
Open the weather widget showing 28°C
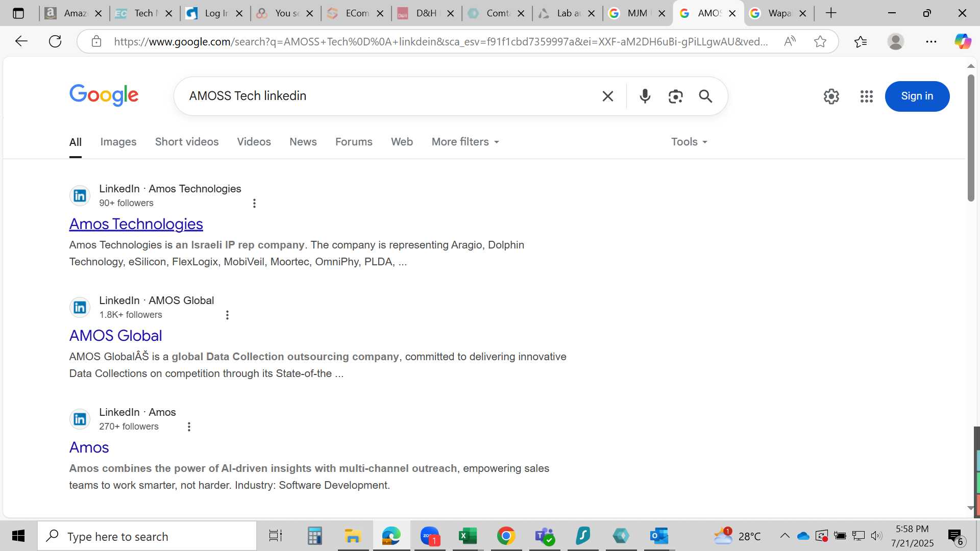737,536
